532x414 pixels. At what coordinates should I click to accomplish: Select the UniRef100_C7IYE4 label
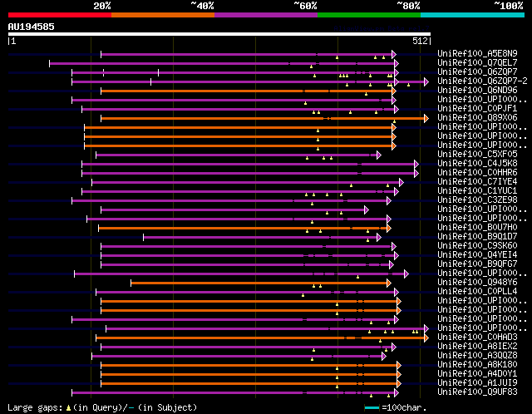click(x=477, y=182)
